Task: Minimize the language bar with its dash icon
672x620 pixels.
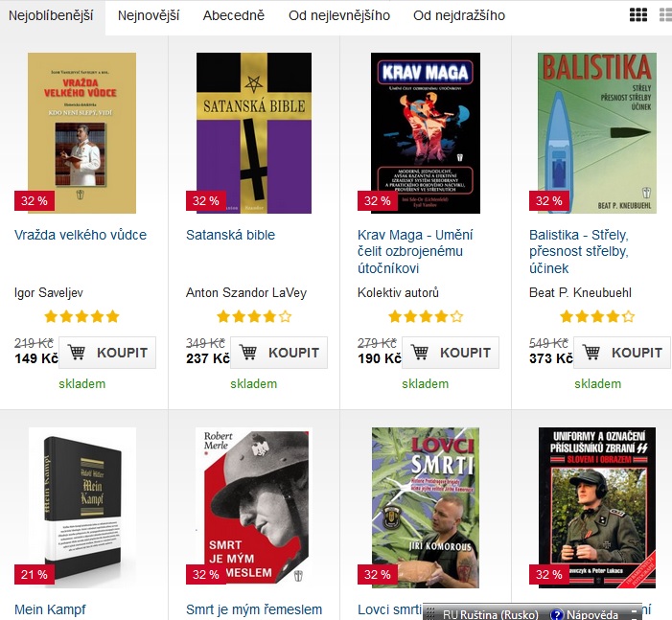Action: pos(635,612)
